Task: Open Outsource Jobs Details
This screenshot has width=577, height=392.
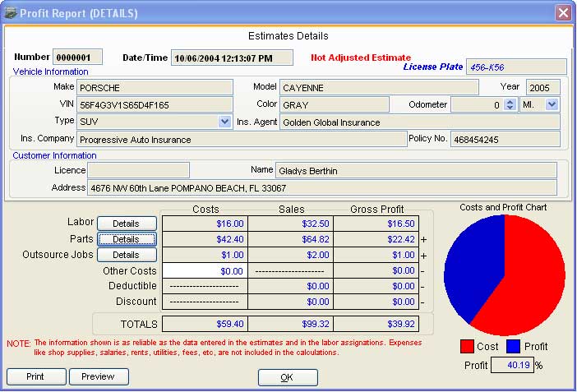Action: pos(127,255)
